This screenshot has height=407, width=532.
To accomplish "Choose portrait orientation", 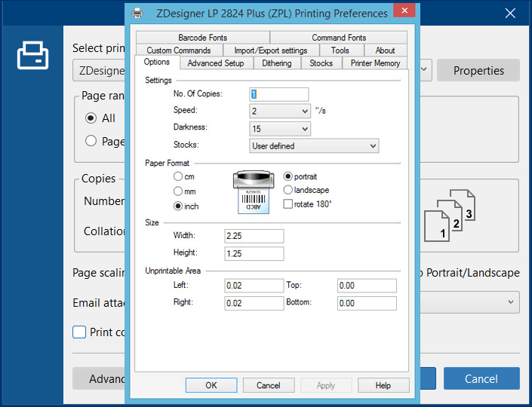I will click(288, 176).
